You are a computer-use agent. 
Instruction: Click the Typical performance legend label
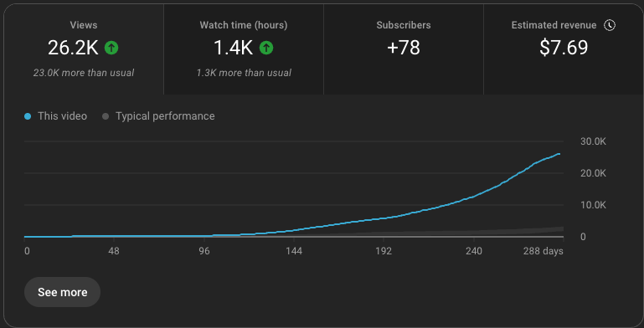pyautogui.click(x=165, y=116)
